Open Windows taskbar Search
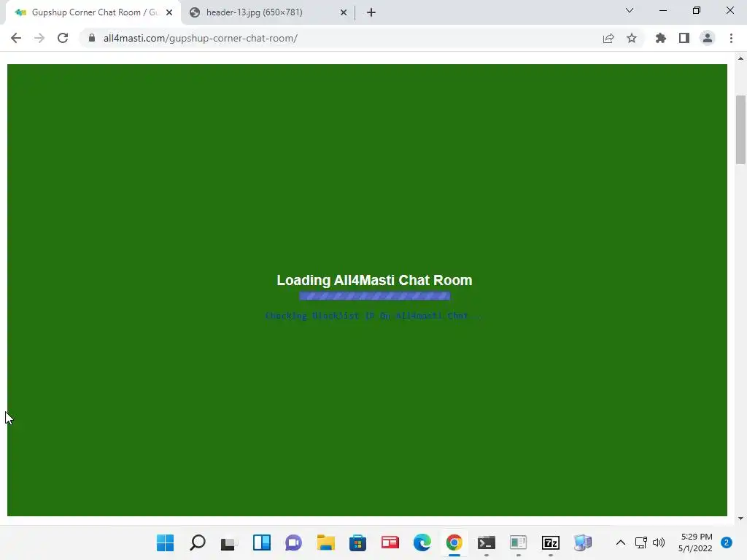This screenshot has height=560, width=747. click(197, 542)
